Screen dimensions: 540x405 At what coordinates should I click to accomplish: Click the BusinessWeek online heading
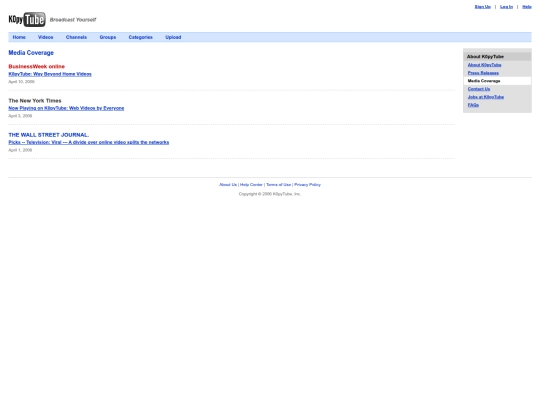37,66
